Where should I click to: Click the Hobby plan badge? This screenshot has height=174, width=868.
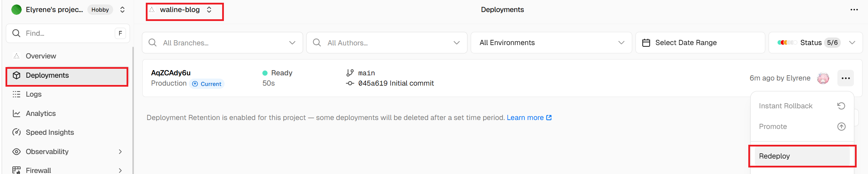[100, 10]
